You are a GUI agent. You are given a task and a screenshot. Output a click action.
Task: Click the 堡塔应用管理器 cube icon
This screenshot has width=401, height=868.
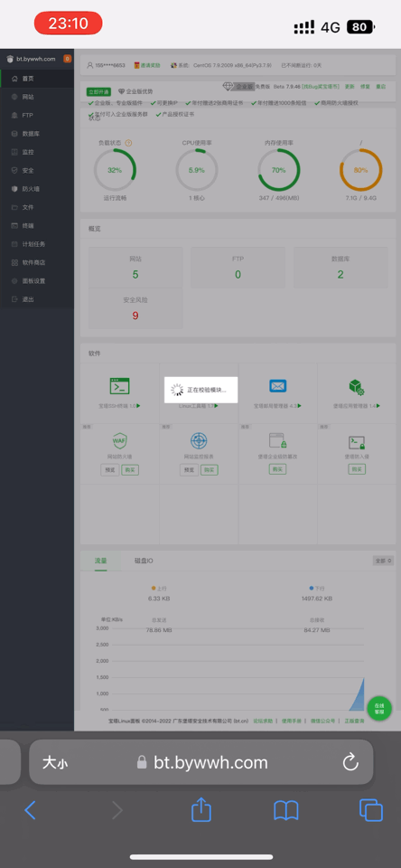[356, 386]
